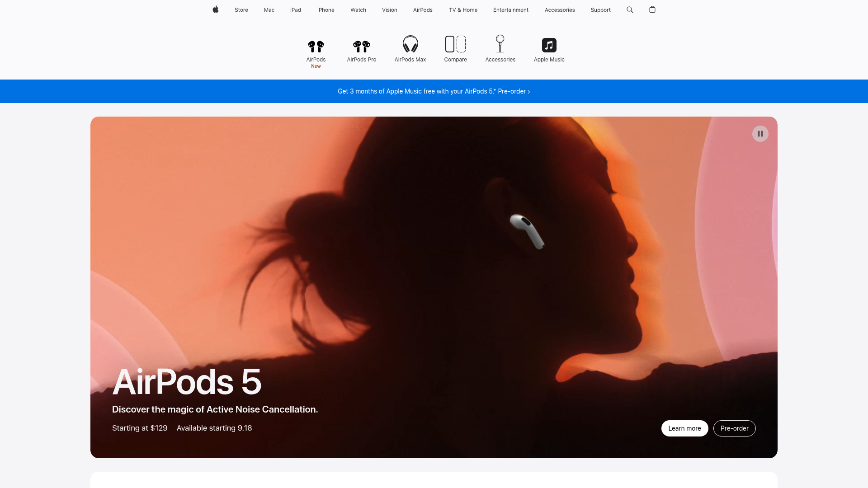
Task: Click the 'New' label under AirPods
Action: click(316, 66)
